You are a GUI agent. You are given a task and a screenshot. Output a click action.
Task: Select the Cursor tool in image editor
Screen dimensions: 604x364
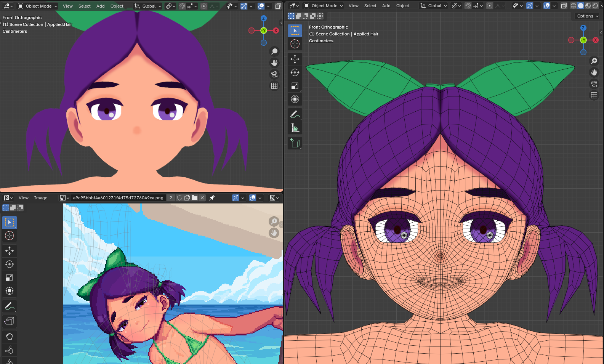point(10,236)
